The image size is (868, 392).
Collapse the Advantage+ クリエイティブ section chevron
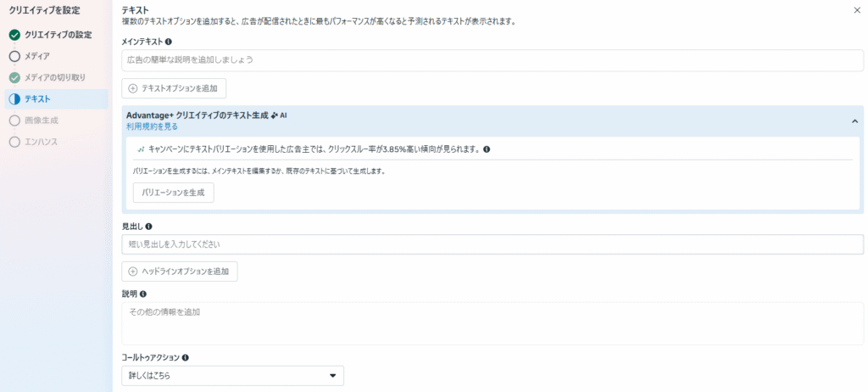point(854,121)
